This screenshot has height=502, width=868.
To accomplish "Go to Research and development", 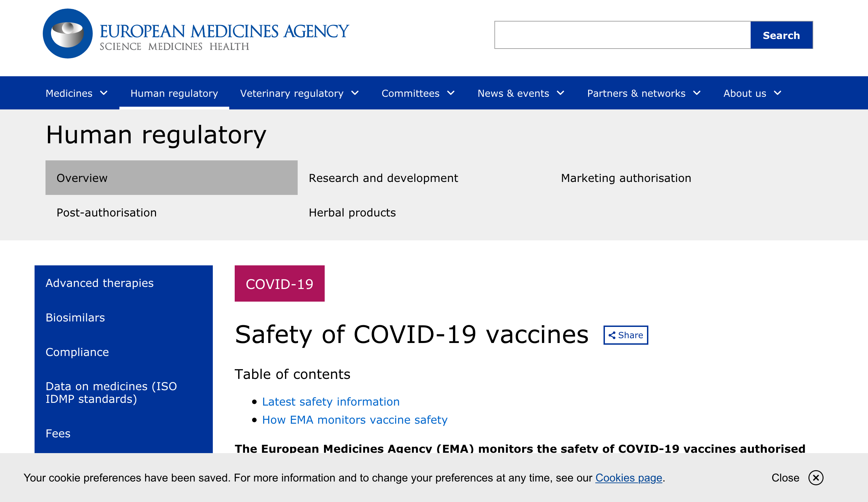I will (384, 178).
